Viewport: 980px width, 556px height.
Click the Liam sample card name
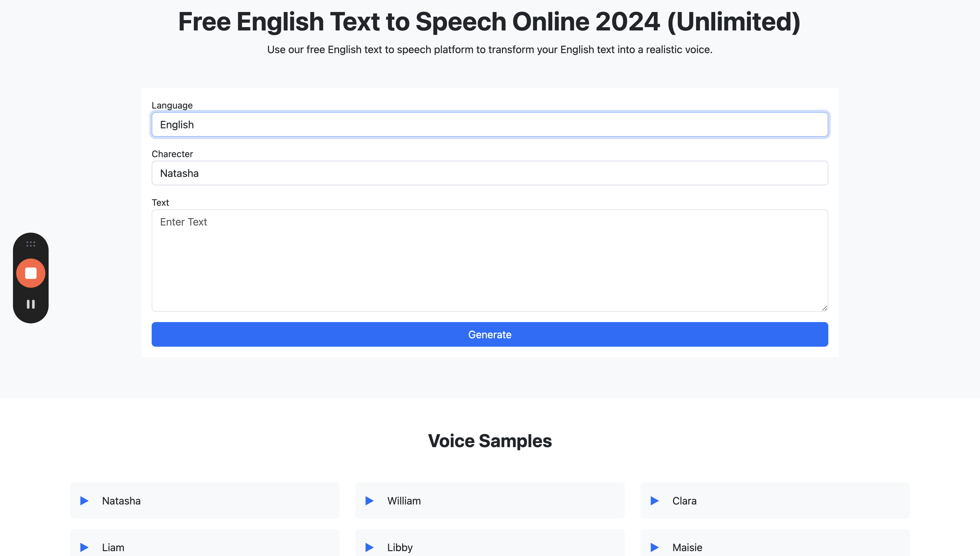113,547
